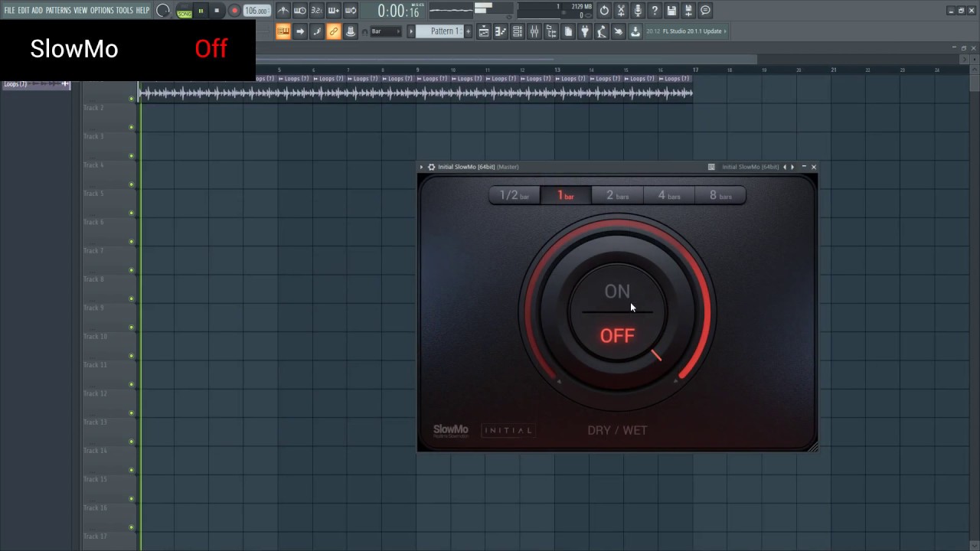This screenshot has width=980, height=551.
Task: Click the stamp tool icon in toolbar
Action: 351,31
